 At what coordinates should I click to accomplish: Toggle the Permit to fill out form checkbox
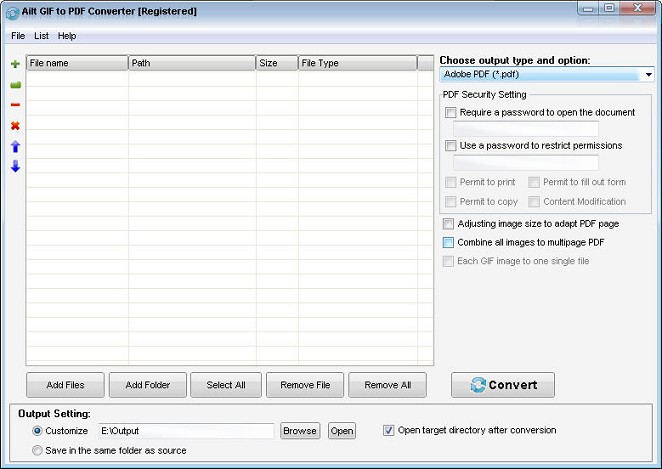coord(534,182)
